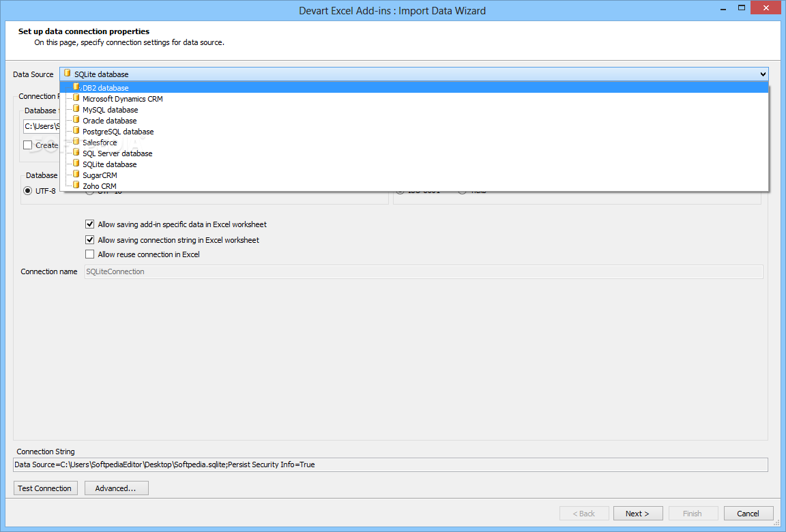The height and width of the screenshot is (532, 786).
Task: Pick MySQL database option
Action: (x=414, y=110)
